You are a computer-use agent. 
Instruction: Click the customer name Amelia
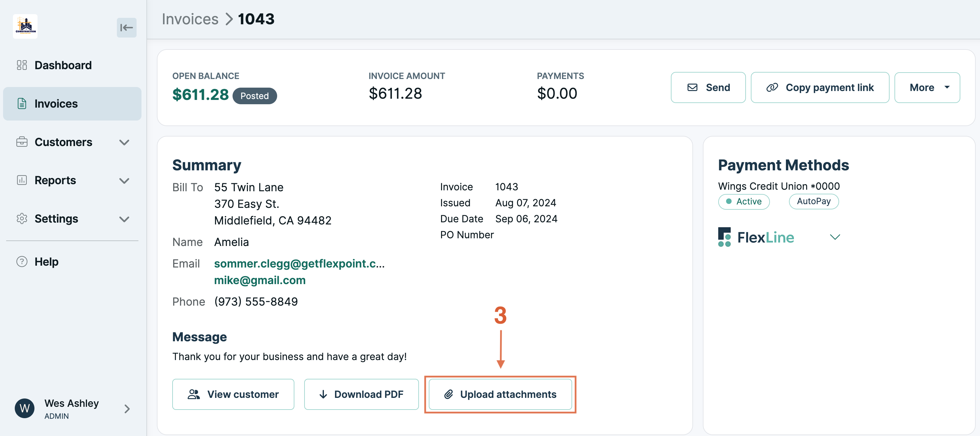click(231, 242)
